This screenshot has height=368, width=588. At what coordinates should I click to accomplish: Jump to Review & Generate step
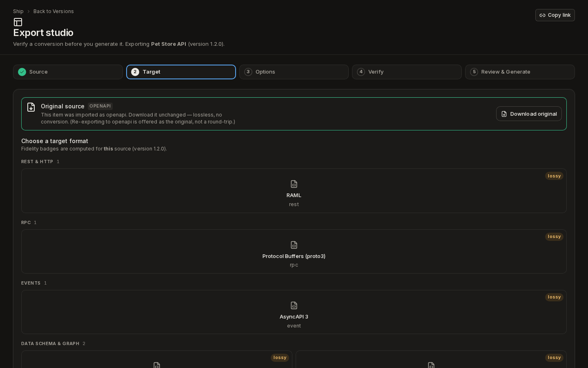pos(520,72)
